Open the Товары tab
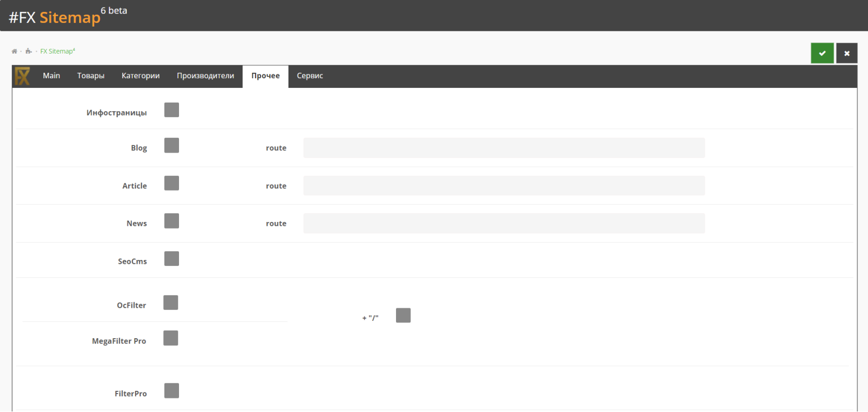 click(x=91, y=76)
